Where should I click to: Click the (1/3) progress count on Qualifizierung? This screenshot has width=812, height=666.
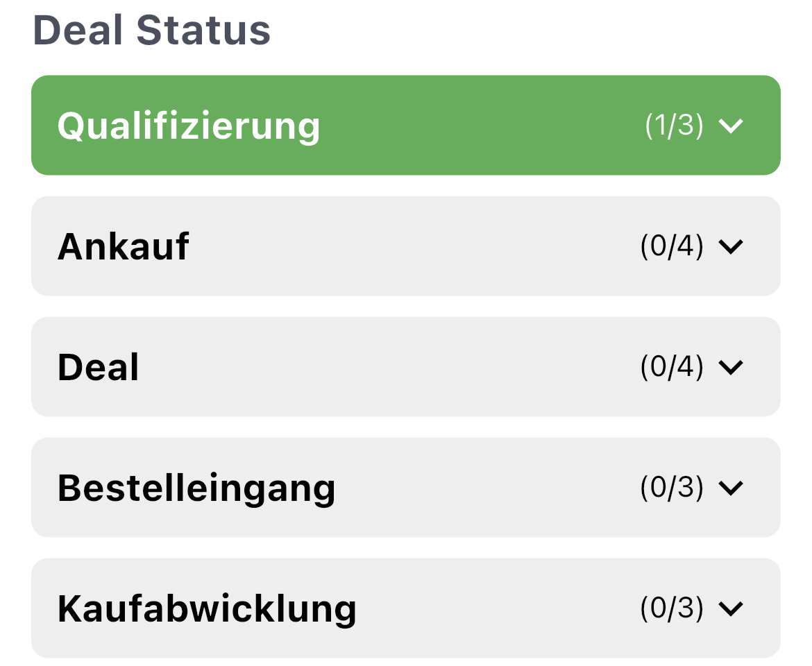pyautogui.click(x=674, y=126)
